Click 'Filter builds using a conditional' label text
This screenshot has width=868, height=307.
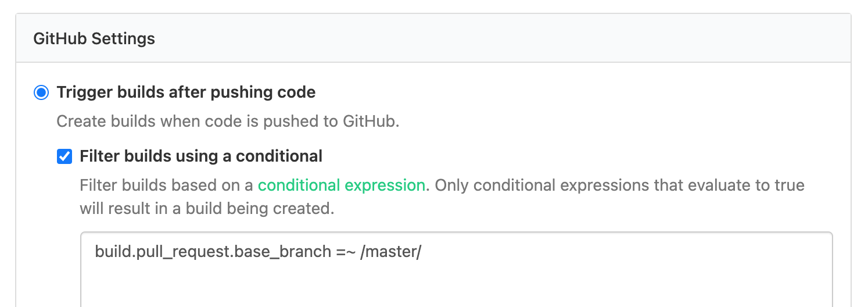coord(201,156)
